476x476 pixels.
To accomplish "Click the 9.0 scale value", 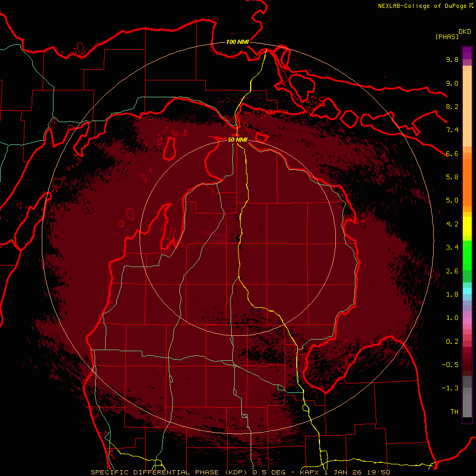I will coord(452,83).
